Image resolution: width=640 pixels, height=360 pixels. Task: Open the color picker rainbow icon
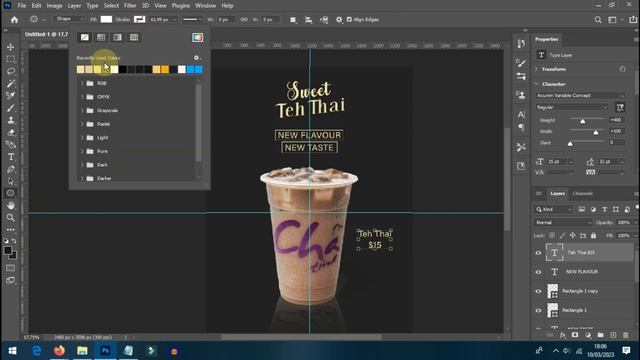click(x=198, y=38)
